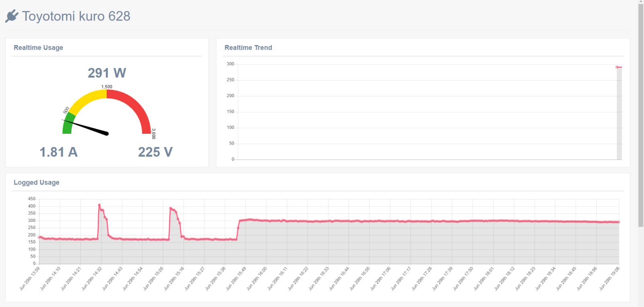Click the Jun 29th 15:16 axis label
The image size is (644, 307).
tap(175, 278)
